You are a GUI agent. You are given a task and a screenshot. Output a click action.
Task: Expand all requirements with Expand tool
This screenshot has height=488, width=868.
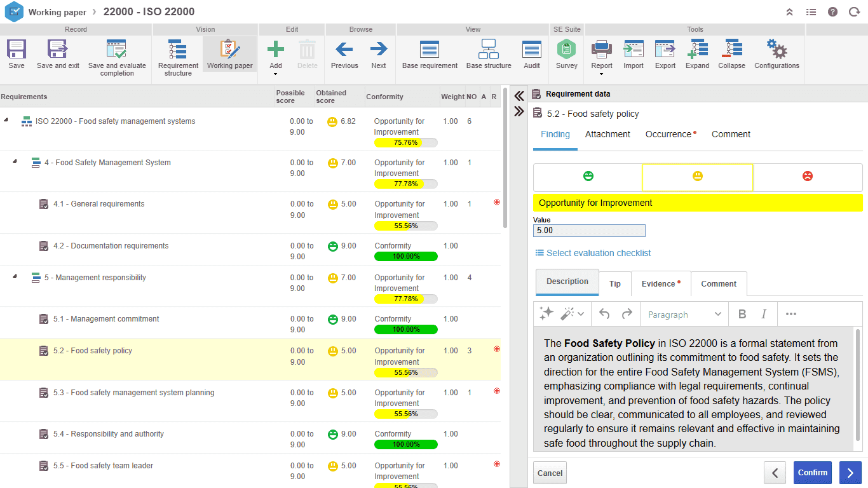[697, 49]
